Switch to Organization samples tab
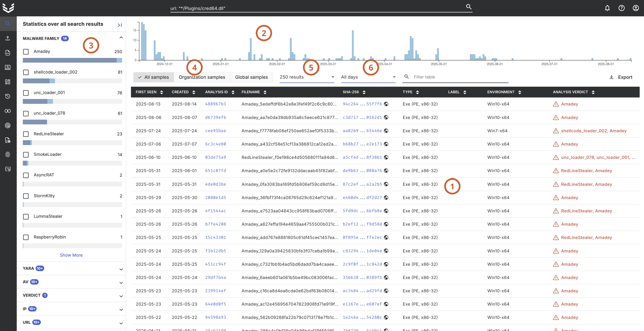Image resolution: width=644 pixels, height=331 pixels. tap(202, 77)
